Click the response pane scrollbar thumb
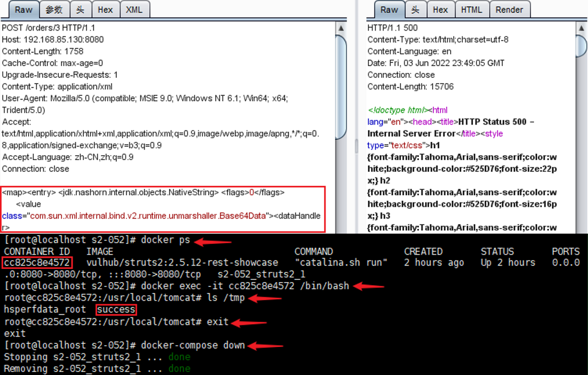This screenshot has width=588, height=375. (x=581, y=47)
